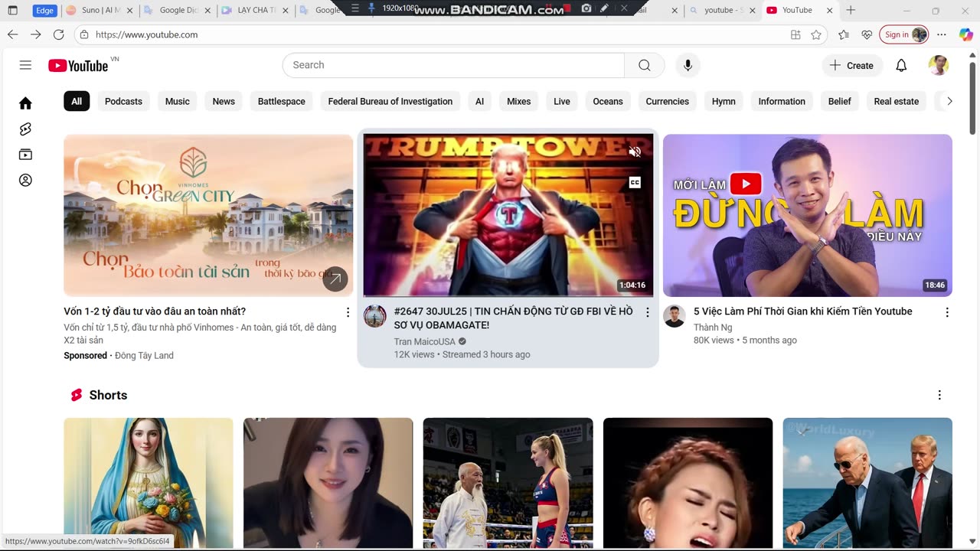
Task: Open split screen in Edge
Action: click(795, 34)
